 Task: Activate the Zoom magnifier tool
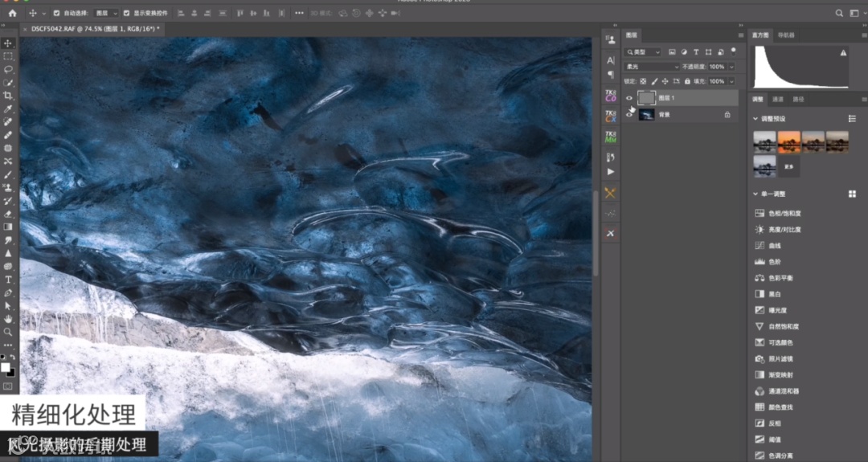pyautogui.click(x=8, y=331)
